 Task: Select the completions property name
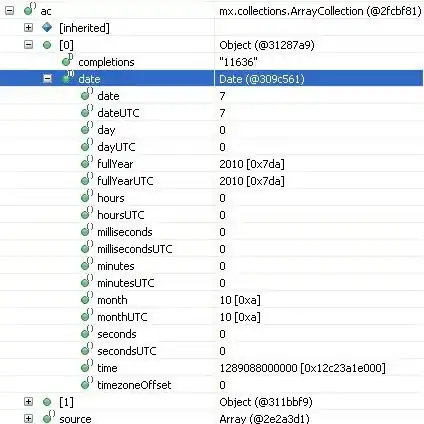[106, 62]
